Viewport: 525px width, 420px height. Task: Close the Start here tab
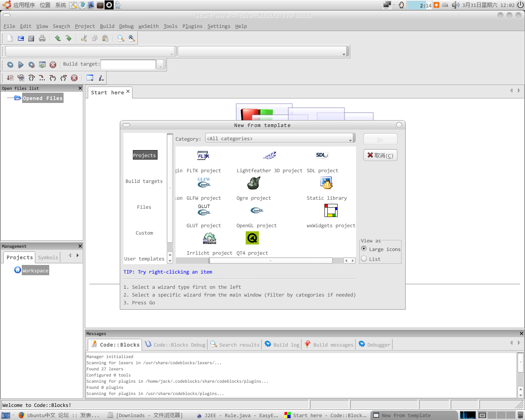coord(128,91)
